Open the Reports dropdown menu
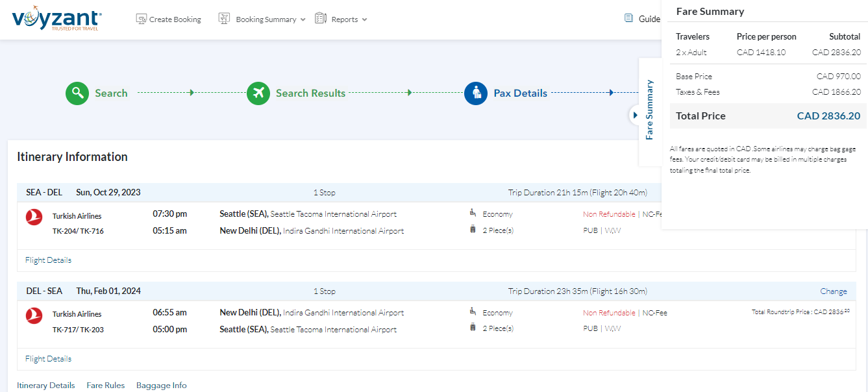868x392 pixels. 349,19
